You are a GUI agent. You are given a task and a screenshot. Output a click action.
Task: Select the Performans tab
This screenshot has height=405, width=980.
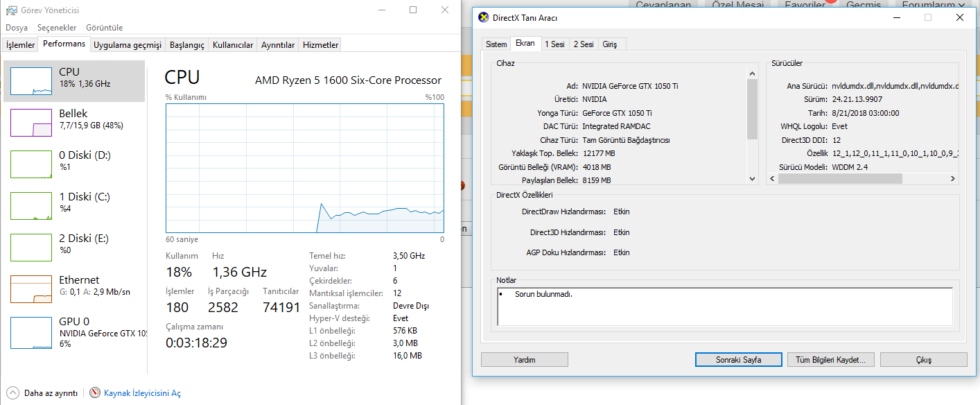coord(64,44)
